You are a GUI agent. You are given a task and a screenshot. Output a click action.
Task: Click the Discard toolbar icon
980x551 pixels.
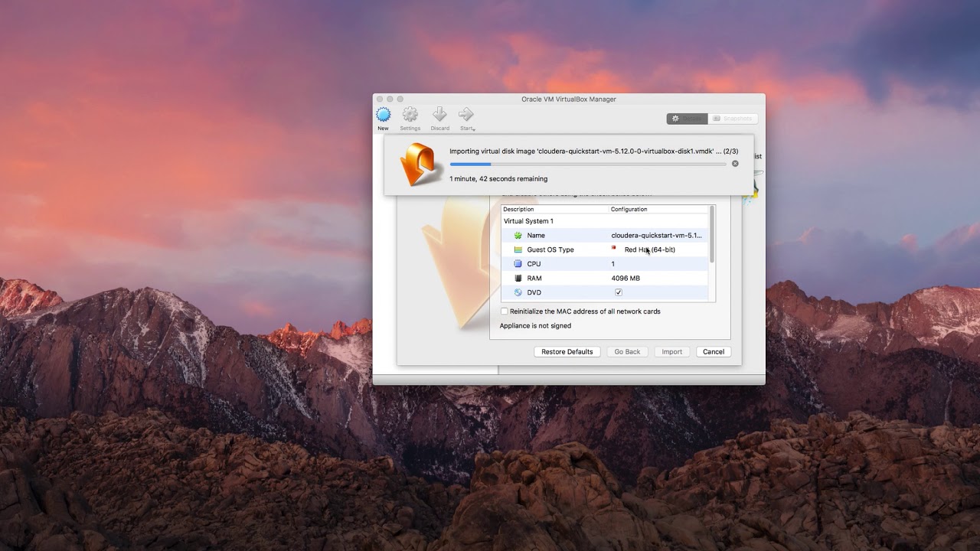(x=439, y=115)
